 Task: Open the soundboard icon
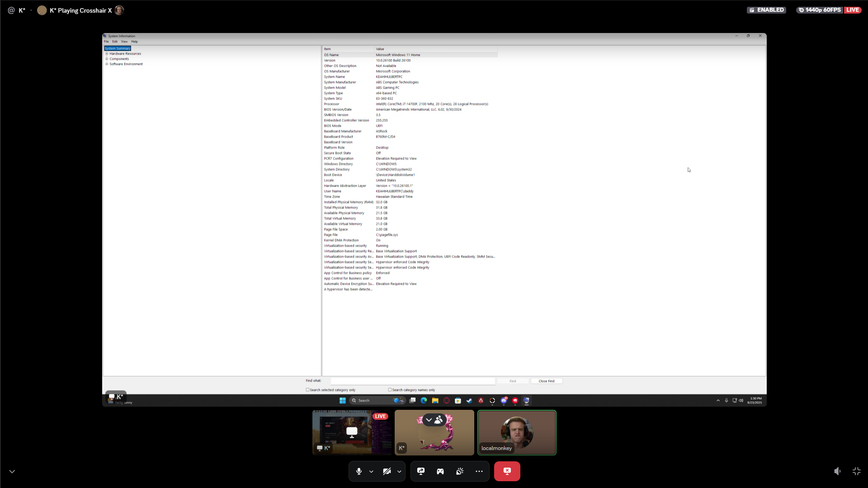point(460,471)
